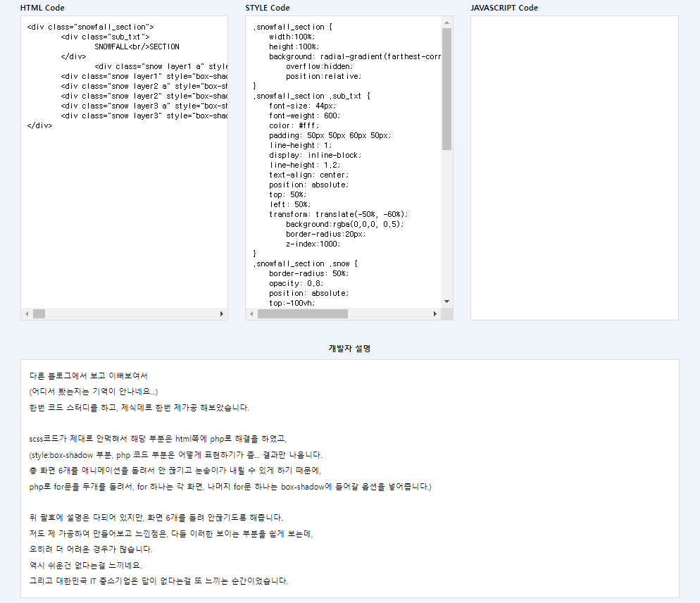This screenshot has width=700, height=603.
Task: Place cursor on "SNOWFALL<br/>SECTION" line in HTML
Action: click(x=137, y=46)
